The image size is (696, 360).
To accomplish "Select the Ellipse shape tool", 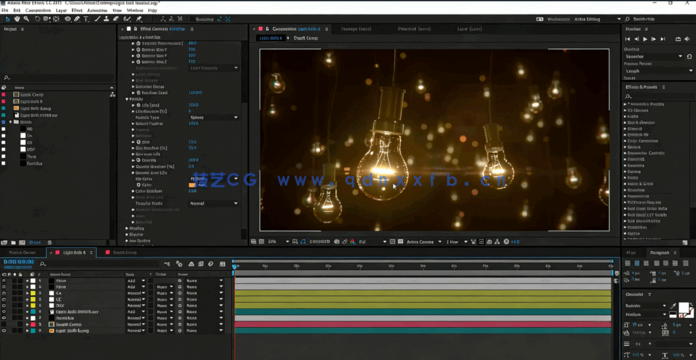I will [68, 19].
